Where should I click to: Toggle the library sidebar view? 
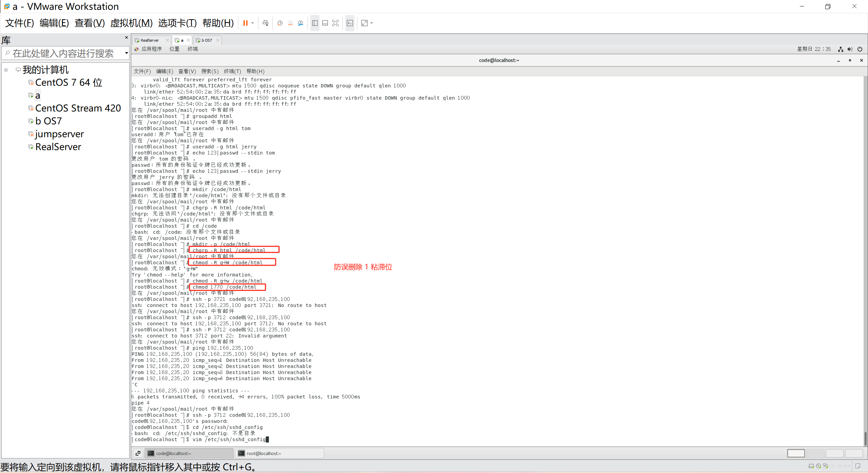coord(315,23)
